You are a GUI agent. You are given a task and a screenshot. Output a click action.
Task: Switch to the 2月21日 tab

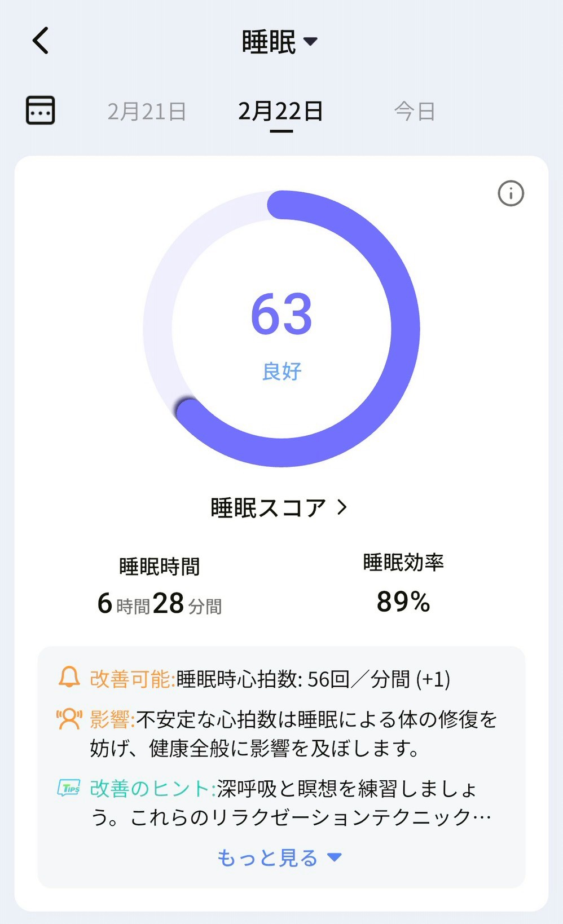pyautogui.click(x=147, y=111)
